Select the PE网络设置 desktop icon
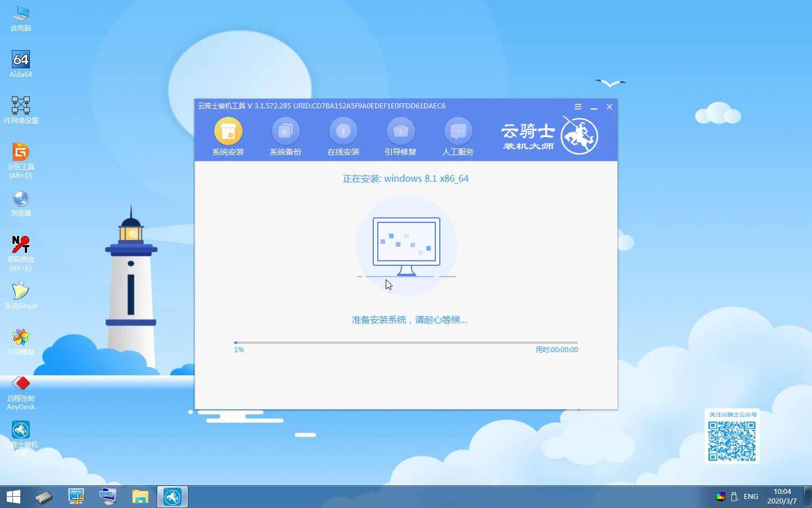812x508 pixels. [21, 110]
